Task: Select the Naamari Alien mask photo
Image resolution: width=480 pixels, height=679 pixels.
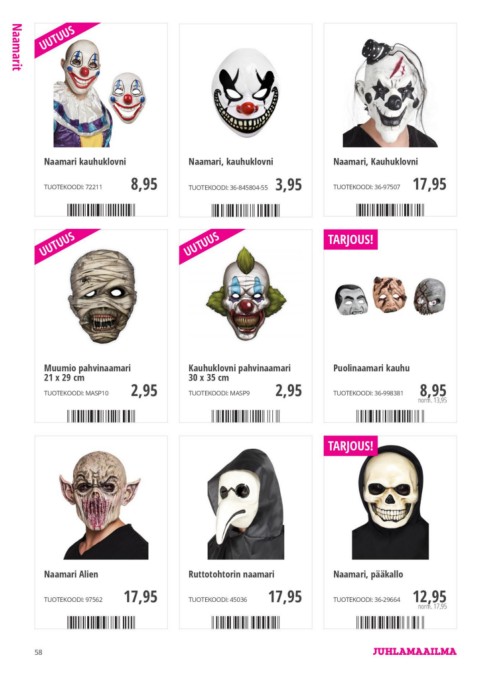Action: click(x=102, y=505)
